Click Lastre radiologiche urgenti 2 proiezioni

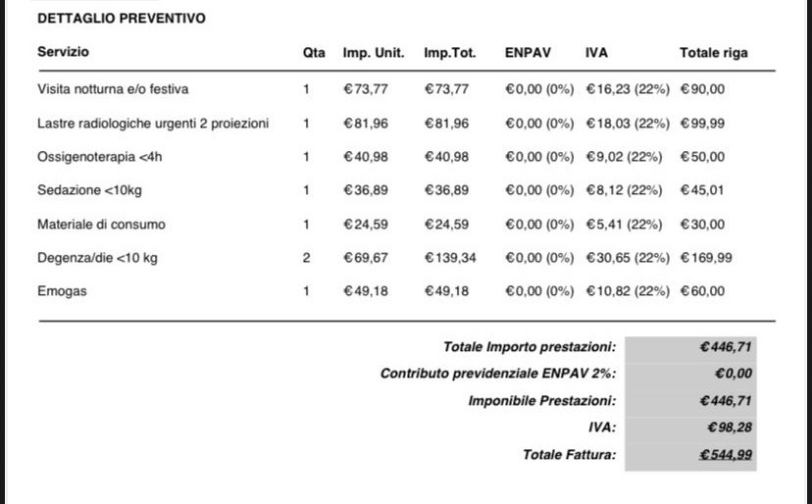153,124
